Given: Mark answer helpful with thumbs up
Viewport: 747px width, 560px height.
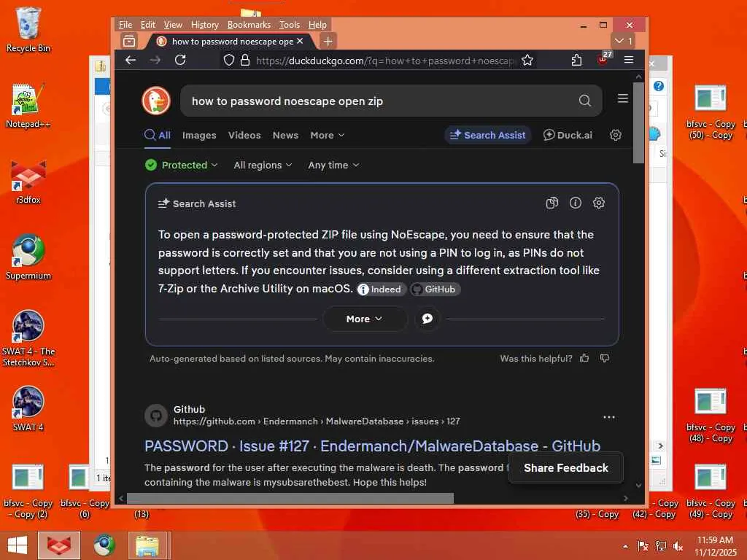Looking at the screenshot, I should point(584,359).
